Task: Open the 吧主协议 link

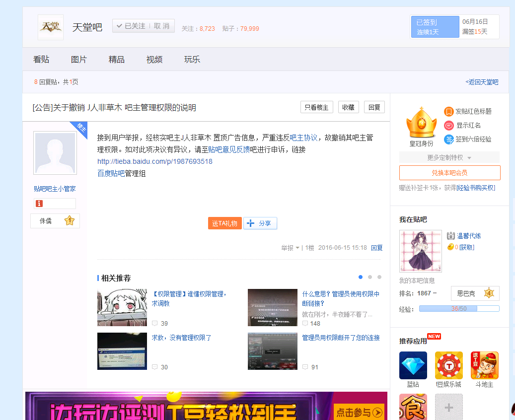Action: 303,138
